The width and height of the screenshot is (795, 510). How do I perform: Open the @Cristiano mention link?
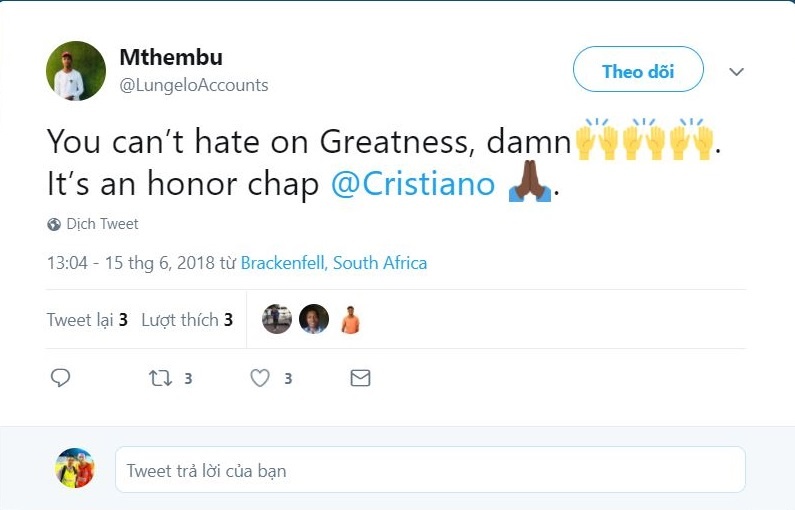[412, 185]
